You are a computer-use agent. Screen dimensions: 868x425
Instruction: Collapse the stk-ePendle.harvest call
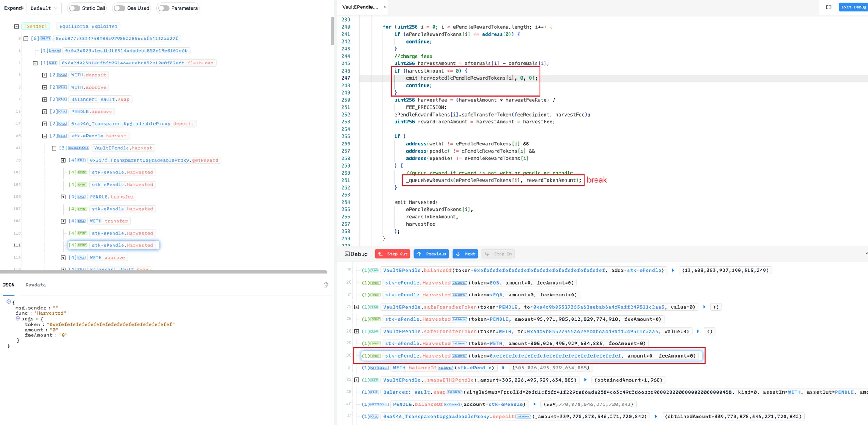[45, 136]
